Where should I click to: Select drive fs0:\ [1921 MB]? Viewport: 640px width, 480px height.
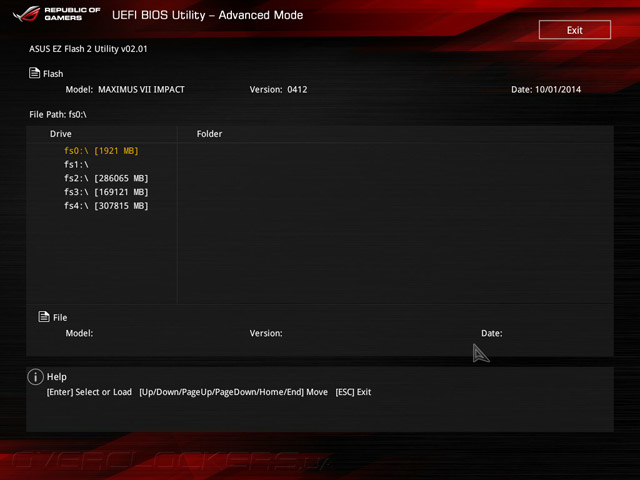point(101,151)
